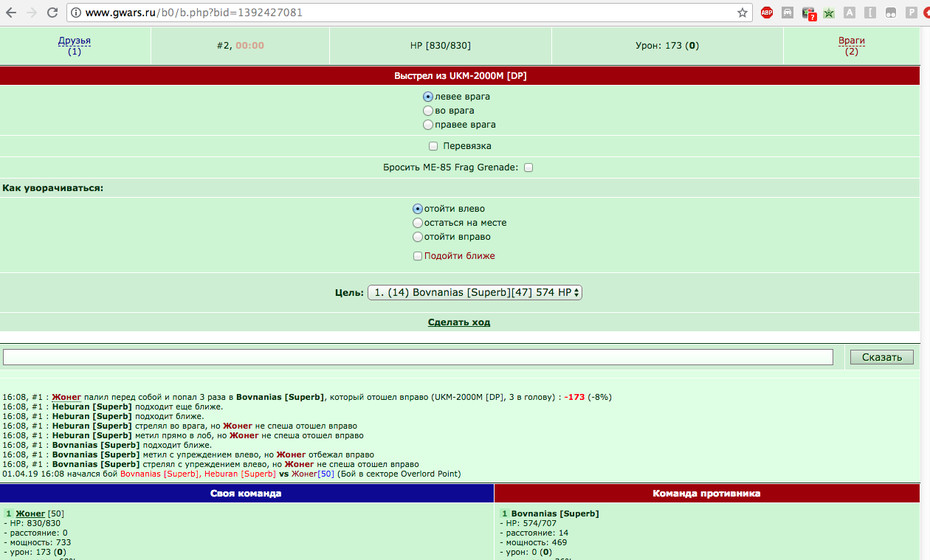This screenshot has height=560, width=930.
Task: Tick the ME-85 Frag Grenade checkbox
Action: pos(528,167)
